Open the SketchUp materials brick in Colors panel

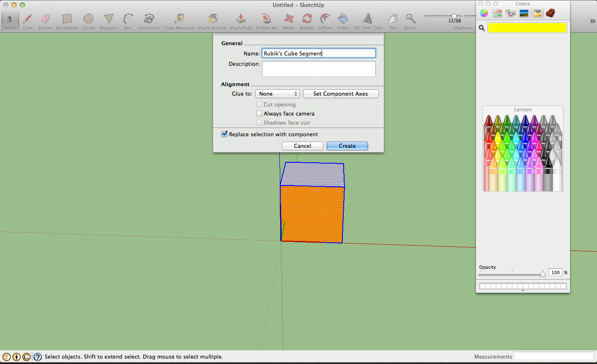pos(551,13)
